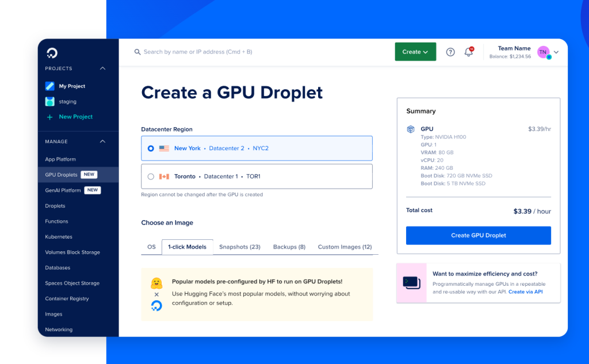Click the vCPU: 20 line
This screenshot has height=364, width=589.
pos(432,160)
